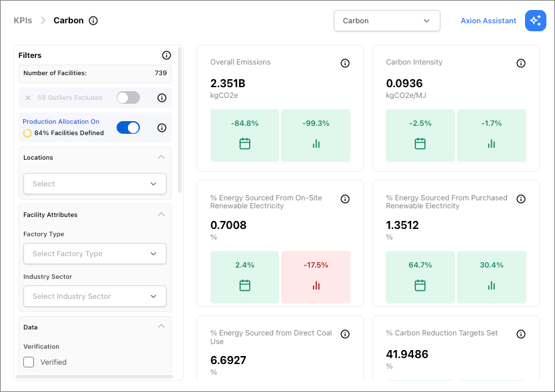This screenshot has height=392, width=555.
Task: Click the Carbon Reduction Targets Set info icon
Action: coord(520,334)
